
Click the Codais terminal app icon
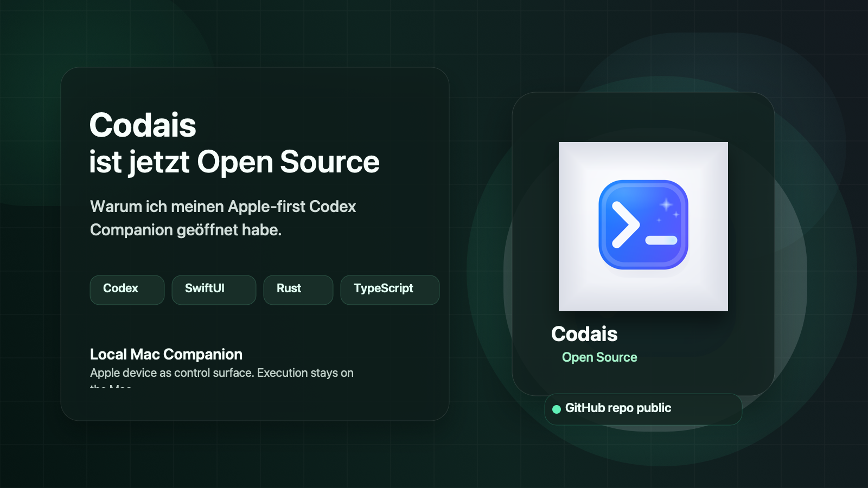pyautogui.click(x=643, y=225)
